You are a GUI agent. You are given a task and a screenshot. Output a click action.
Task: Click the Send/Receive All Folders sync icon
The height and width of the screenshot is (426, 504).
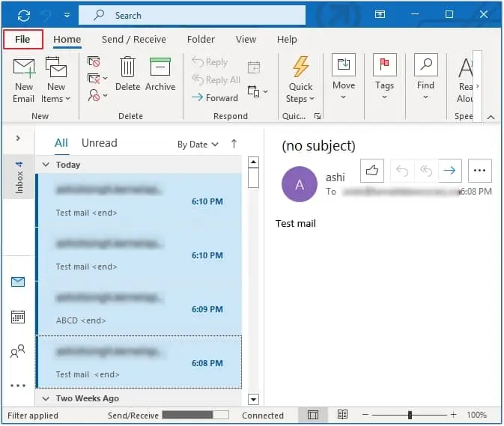click(24, 15)
